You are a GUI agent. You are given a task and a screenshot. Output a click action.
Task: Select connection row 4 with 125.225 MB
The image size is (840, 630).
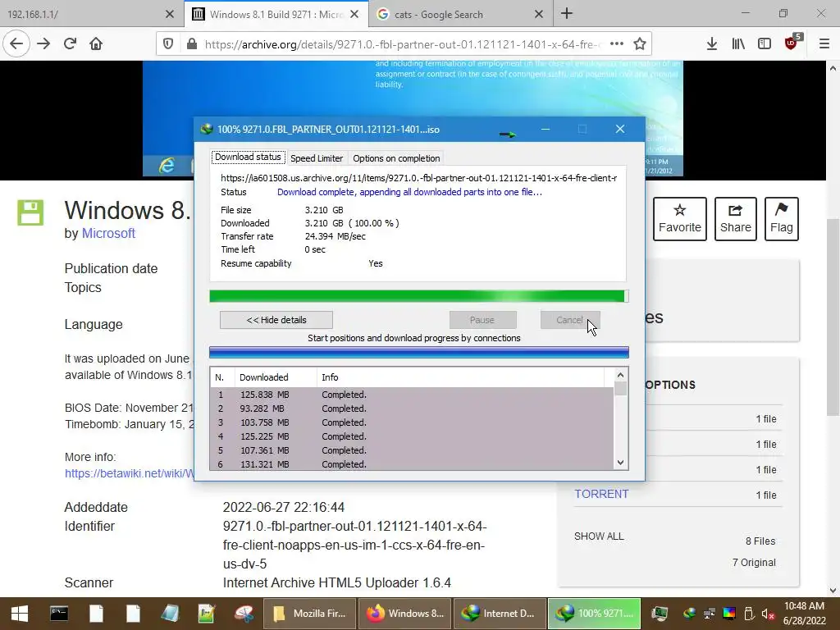[x=412, y=436]
